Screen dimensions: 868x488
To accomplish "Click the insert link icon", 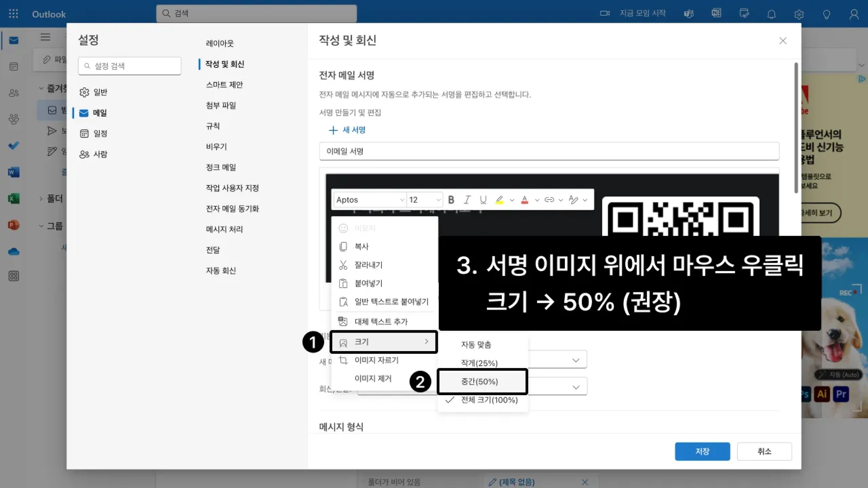I will [x=549, y=200].
